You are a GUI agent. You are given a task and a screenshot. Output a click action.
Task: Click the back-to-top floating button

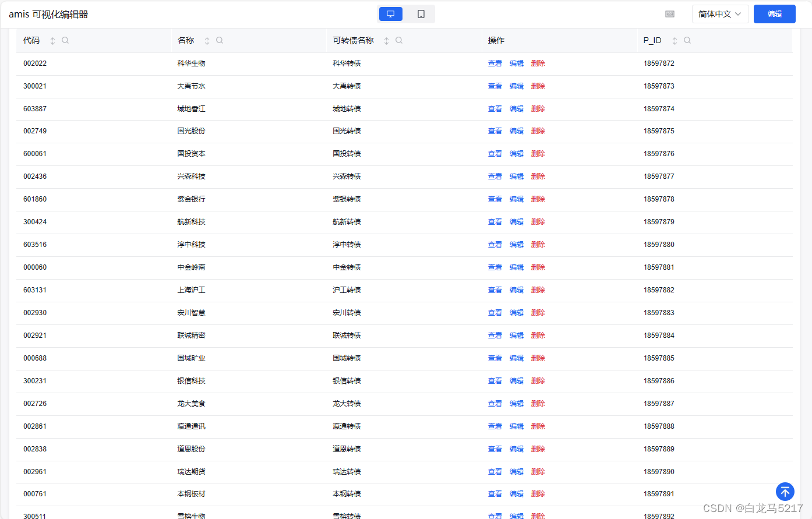(785, 492)
